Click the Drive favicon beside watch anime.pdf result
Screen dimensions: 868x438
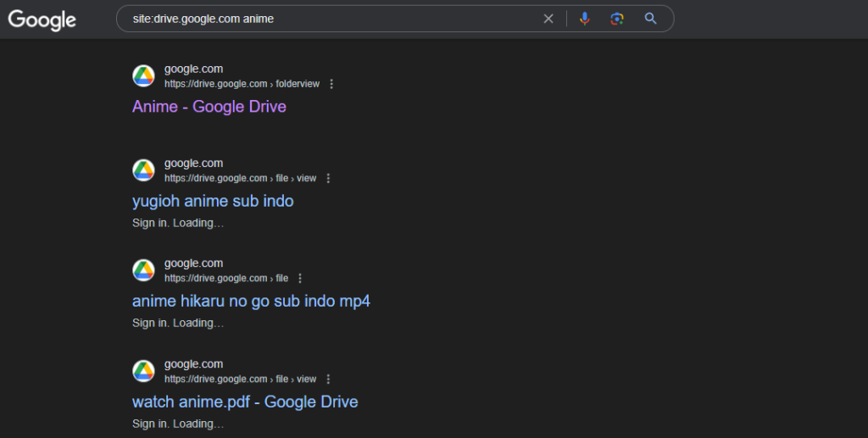(143, 371)
